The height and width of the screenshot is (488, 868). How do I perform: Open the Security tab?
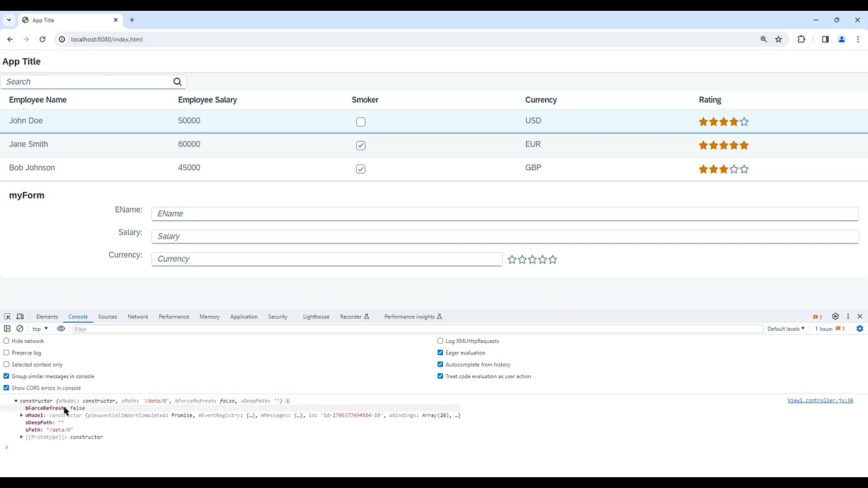277,317
